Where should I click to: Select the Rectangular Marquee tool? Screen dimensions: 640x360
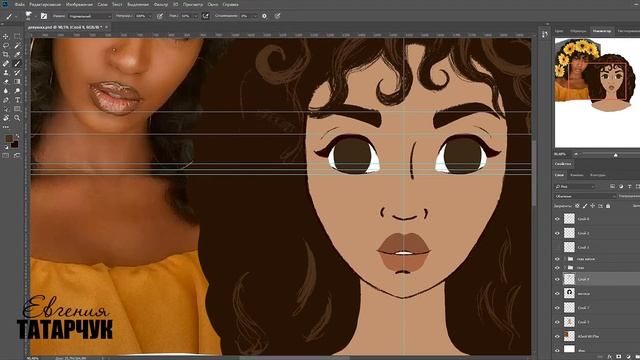coord(17,37)
